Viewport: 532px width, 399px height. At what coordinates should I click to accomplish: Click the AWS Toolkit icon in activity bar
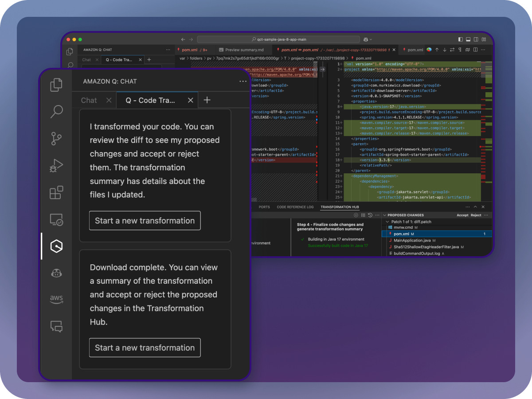pos(56,299)
